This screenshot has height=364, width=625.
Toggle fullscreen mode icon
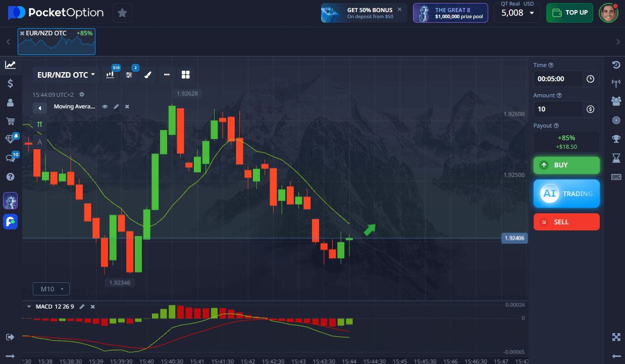616,337
